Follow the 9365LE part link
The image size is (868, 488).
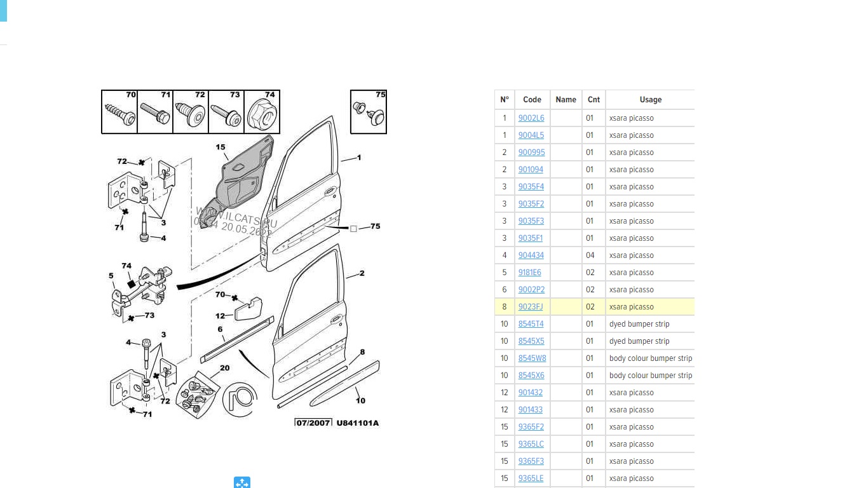pyautogui.click(x=531, y=478)
